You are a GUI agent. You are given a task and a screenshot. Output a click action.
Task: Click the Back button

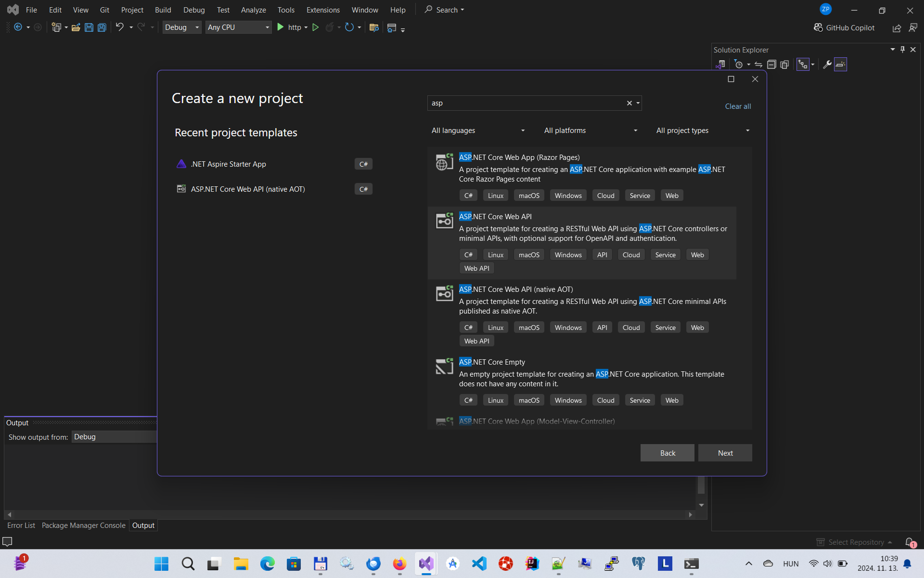click(x=667, y=453)
